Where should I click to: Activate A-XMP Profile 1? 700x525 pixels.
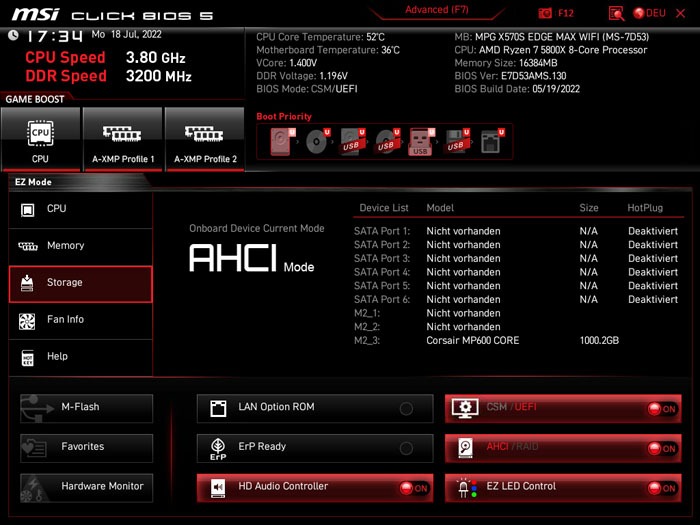[123, 139]
